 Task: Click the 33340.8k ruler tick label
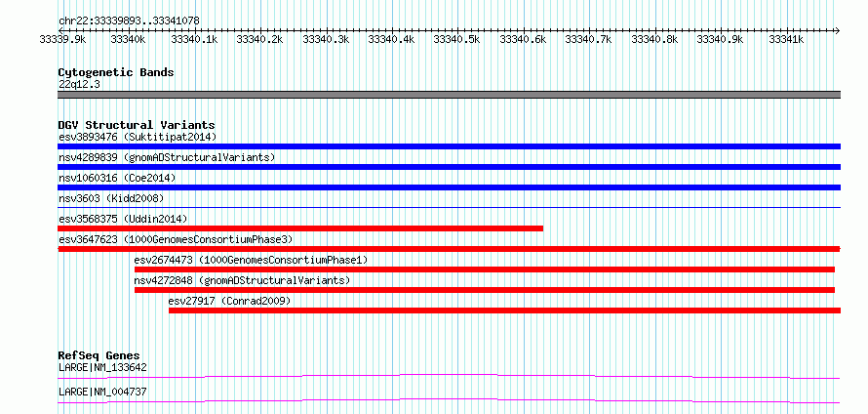(x=654, y=39)
